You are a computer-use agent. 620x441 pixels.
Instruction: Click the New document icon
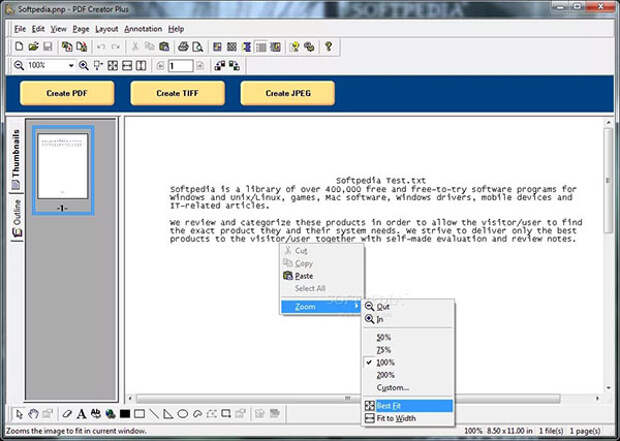tap(19, 47)
